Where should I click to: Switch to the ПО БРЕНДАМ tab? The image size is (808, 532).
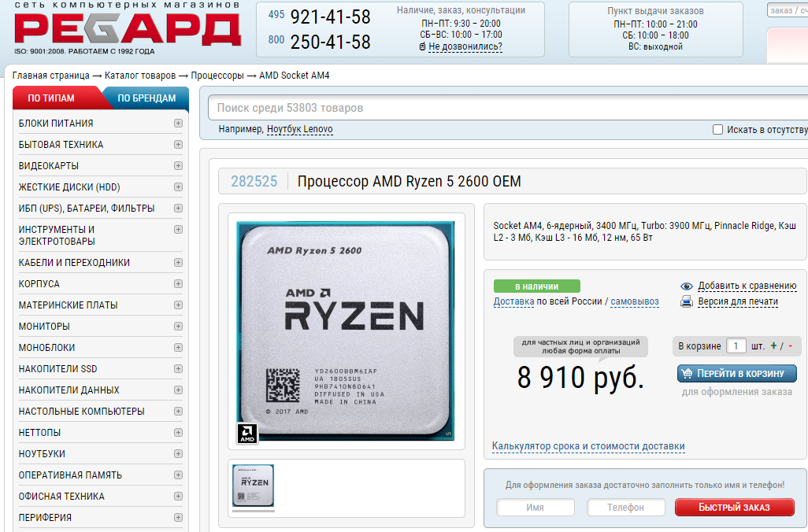pos(146,98)
